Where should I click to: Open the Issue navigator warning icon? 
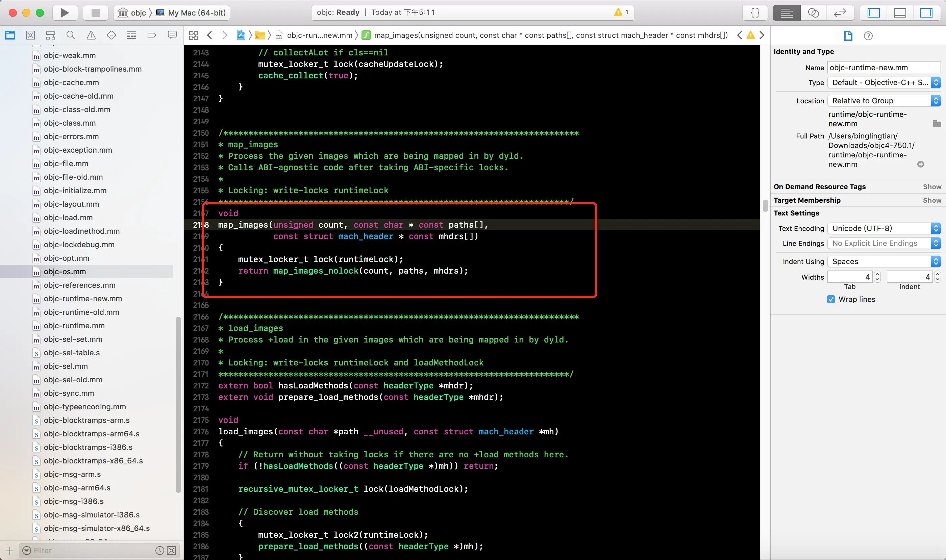coord(91,35)
